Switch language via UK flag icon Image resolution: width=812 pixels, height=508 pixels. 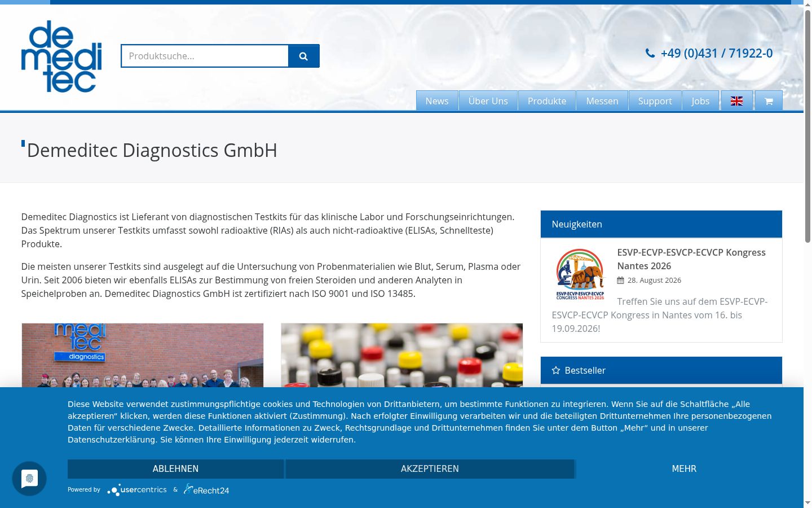tap(736, 101)
